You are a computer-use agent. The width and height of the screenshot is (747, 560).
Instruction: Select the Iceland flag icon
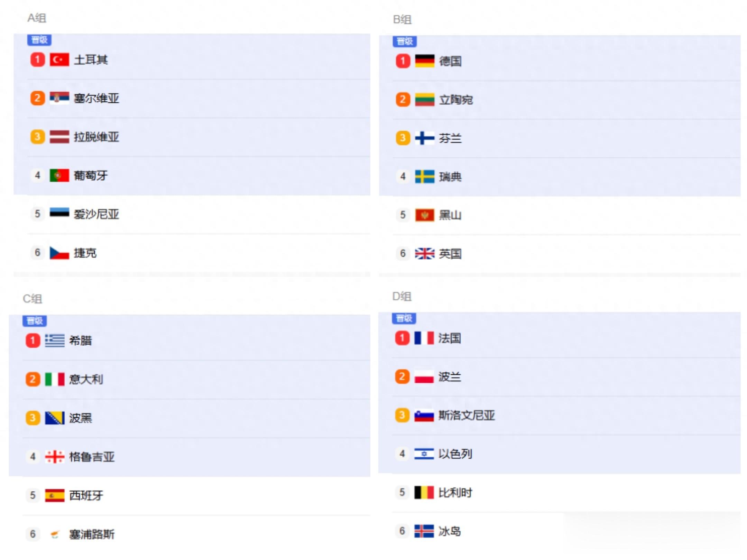pyautogui.click(x=424, y=531)
